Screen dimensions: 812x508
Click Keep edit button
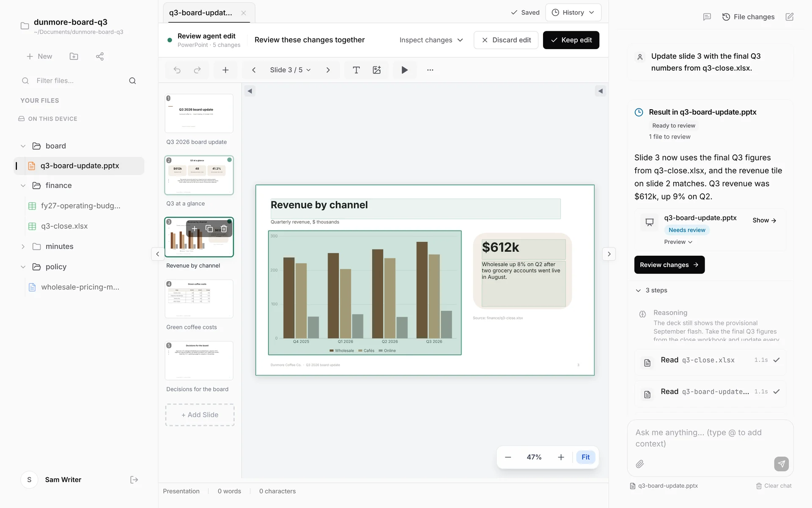(571, 40)
